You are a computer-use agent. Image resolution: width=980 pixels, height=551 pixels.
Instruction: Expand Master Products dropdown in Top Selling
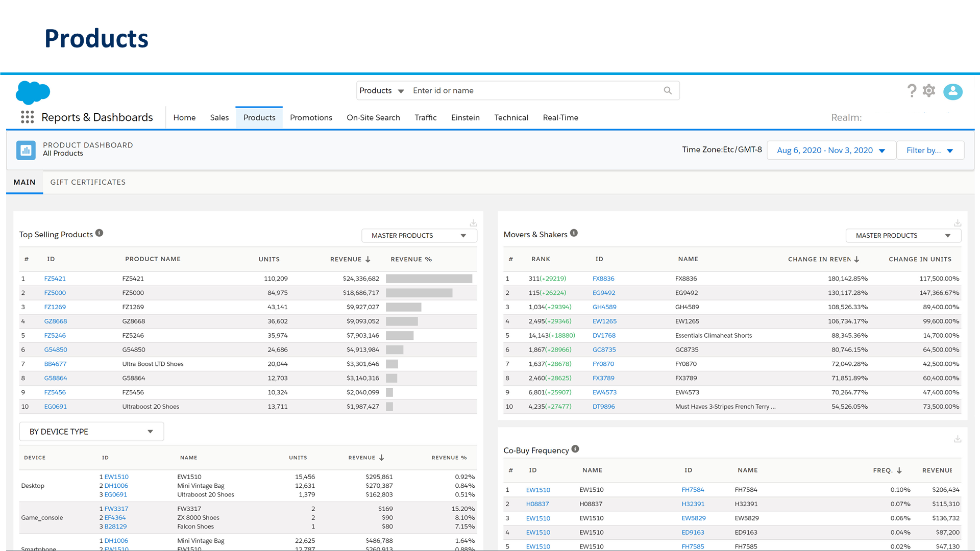(419, 236)
